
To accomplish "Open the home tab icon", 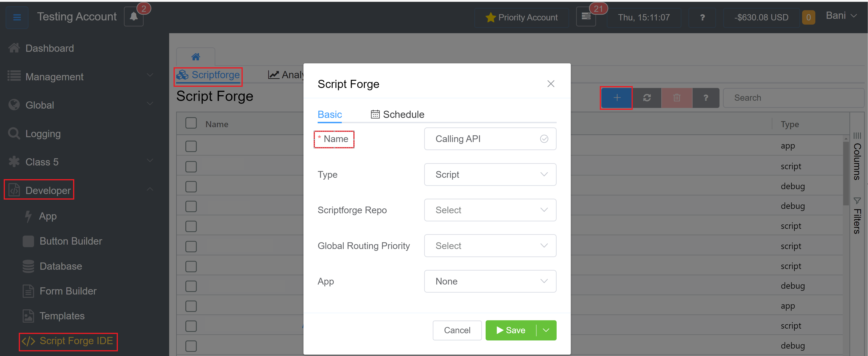I will pyautogui.click(x=195, y=57).
